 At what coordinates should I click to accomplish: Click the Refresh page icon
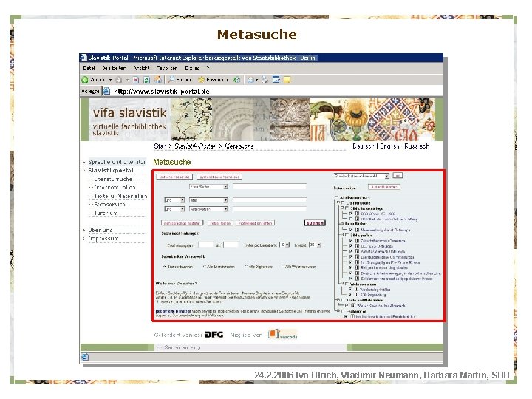click(x=146, y=80)
